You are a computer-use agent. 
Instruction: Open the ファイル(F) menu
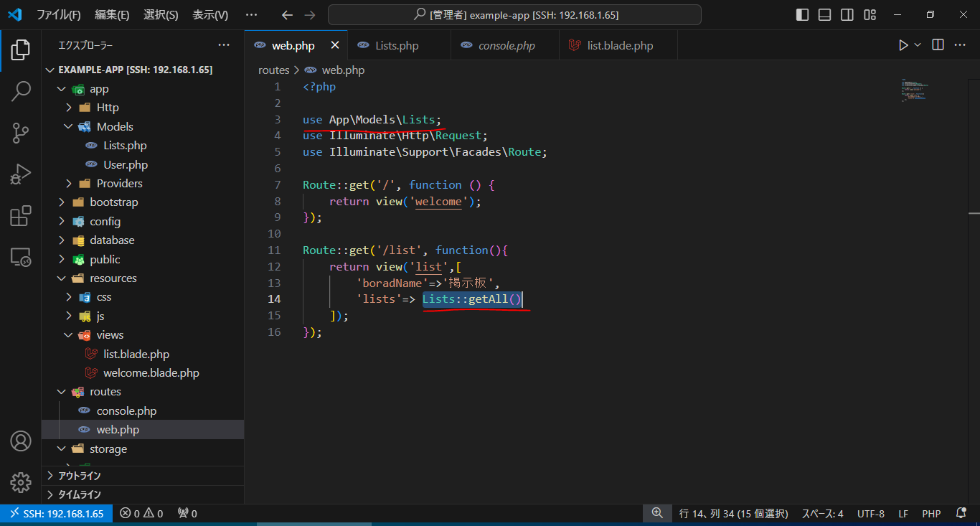(58, 15)
